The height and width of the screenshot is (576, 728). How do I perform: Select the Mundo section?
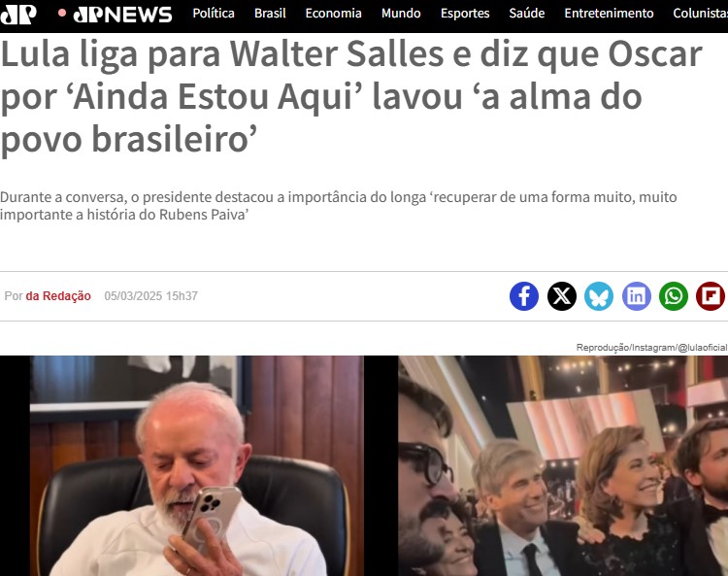coord(401,14)
